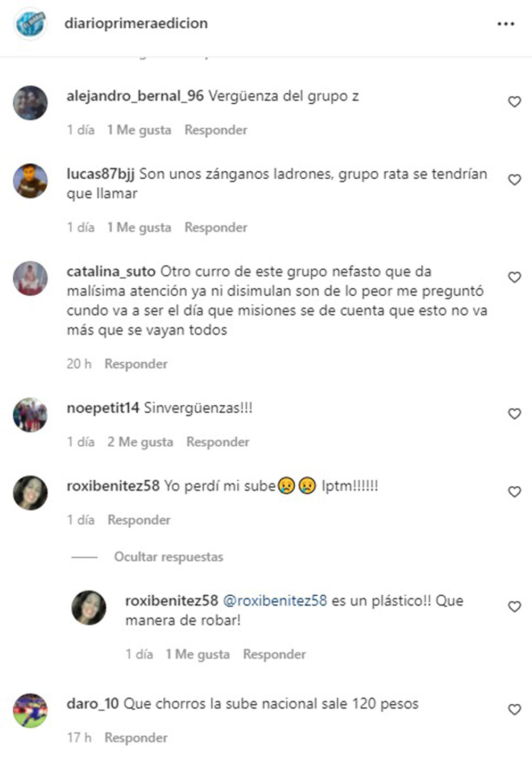532x766 pixels.
Task: View catalina_suto's avatar
Action: point(30,278)
